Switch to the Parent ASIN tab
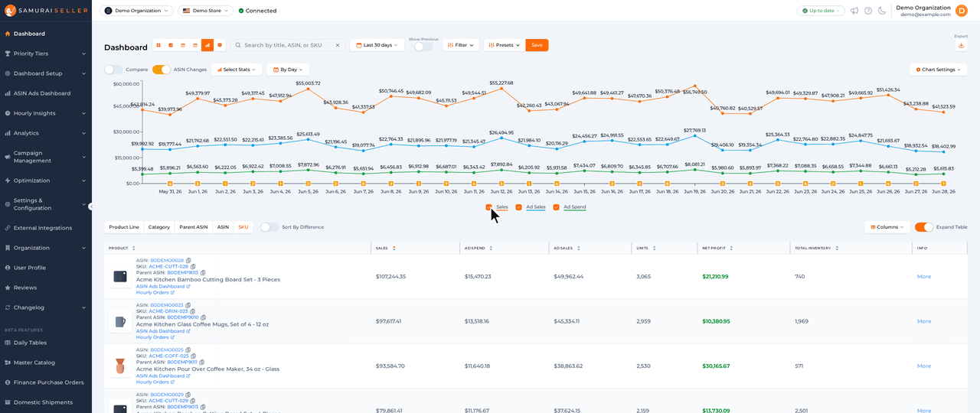This screenshot has width=980, height=413. click(x=194, y=227)
